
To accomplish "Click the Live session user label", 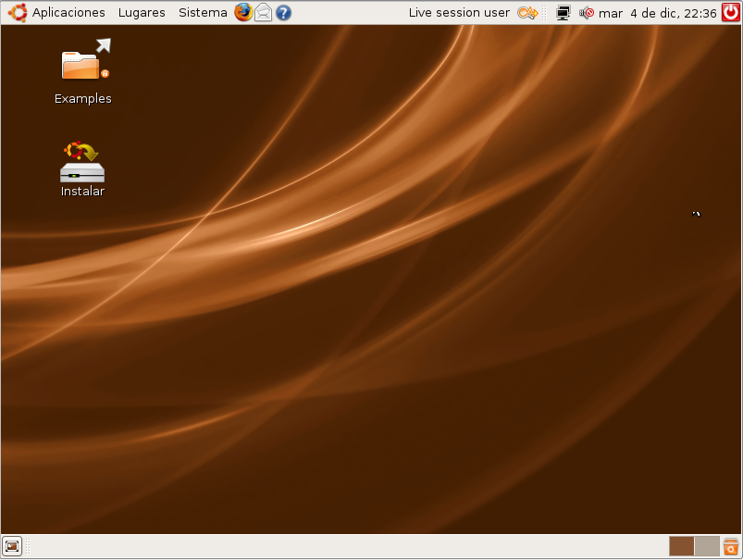I will click(459, 13).
